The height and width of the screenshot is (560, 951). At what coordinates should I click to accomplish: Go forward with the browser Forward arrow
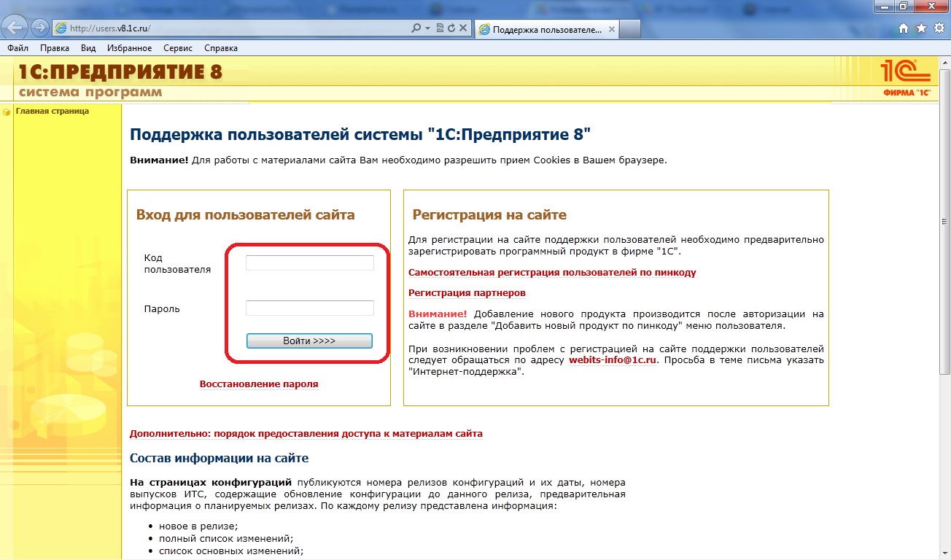click(40, 28)
